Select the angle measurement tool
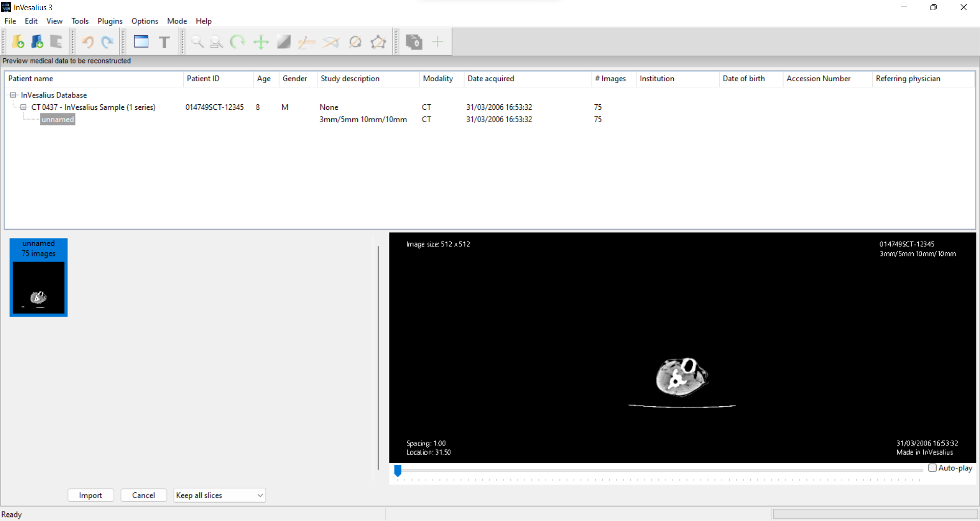The image size is (980, 521). point(331,42)
